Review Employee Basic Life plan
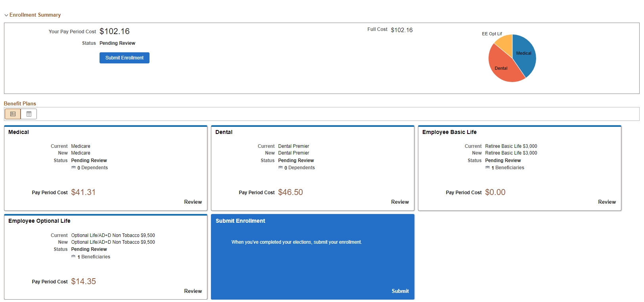 607,202
